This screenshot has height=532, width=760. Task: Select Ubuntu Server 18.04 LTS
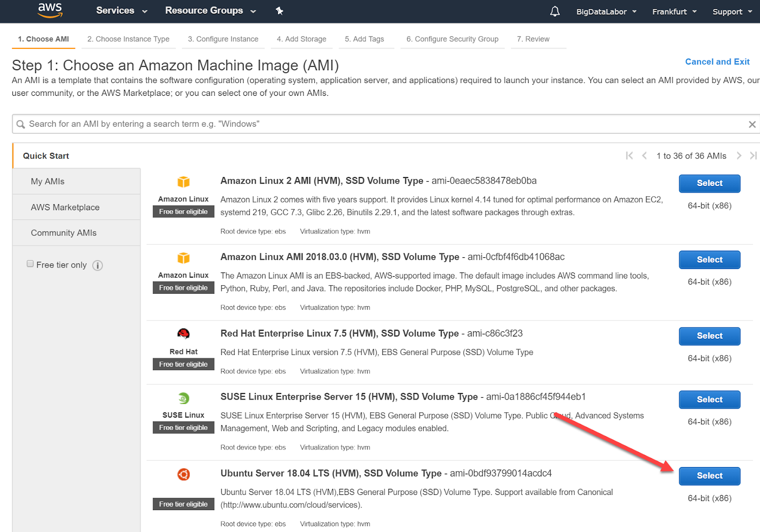(x=710, y=476)
